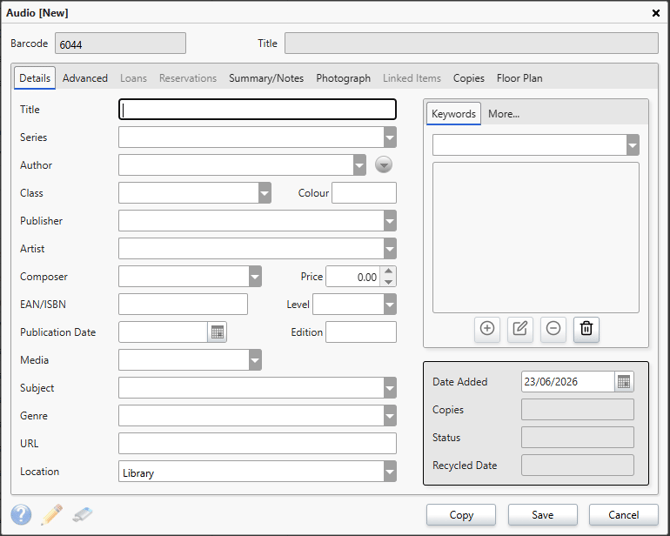This screenshot has width=670, height=536.
Task: Open the Location dropdown showing Library
Action: click(x=390, y=471)
